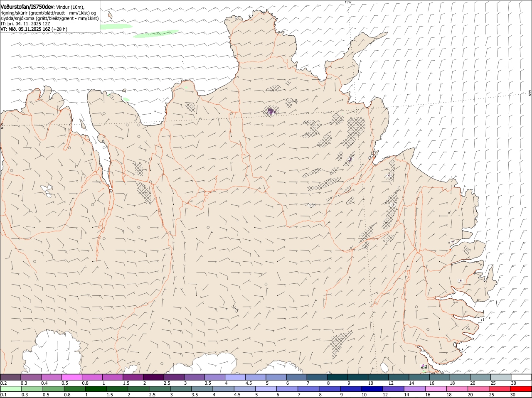The height and width of the screenshot is (398, 532).
Task: Click the 'slydda/snjókoma' legend description line
Action: [x=49, y=18]
